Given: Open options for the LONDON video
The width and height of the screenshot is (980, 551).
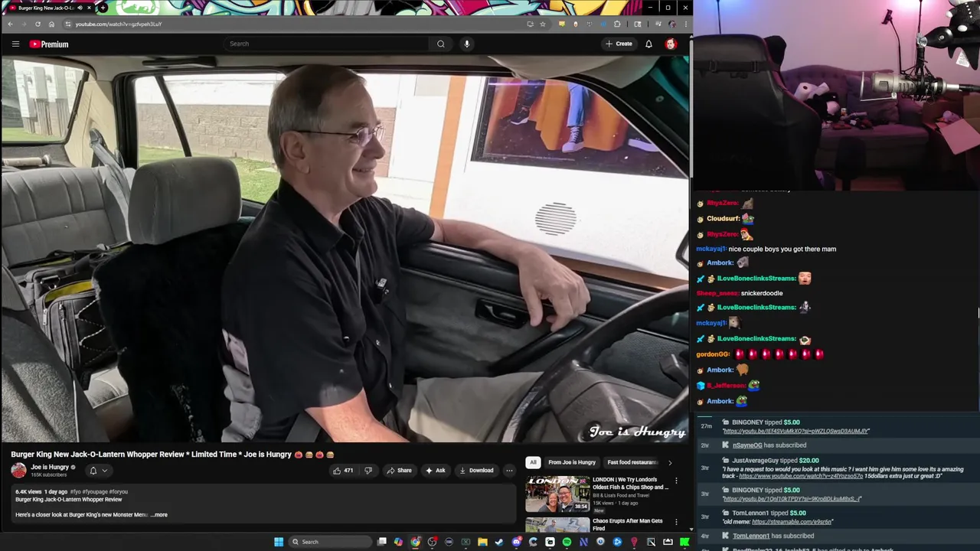Looking at the screenshot, I should [x=676, y=481].
